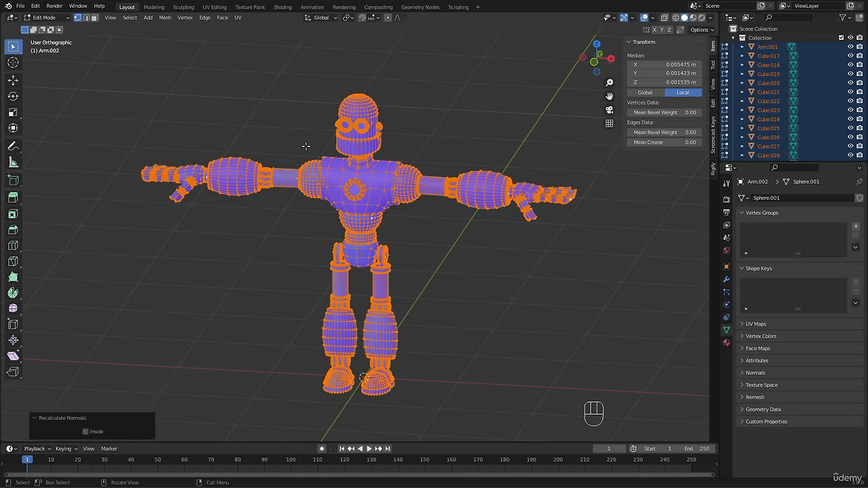Select the Cursor tool in the toolbar

(x=13, y=62)
